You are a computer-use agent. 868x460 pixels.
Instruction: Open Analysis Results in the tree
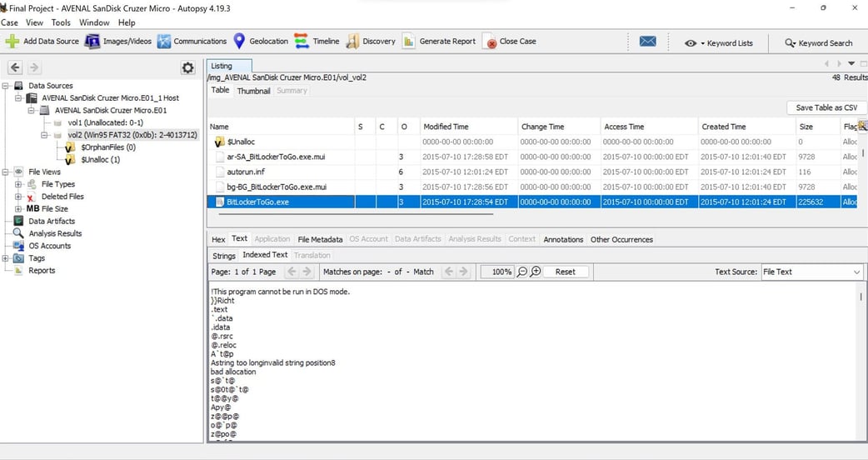(x=55, y=233)
